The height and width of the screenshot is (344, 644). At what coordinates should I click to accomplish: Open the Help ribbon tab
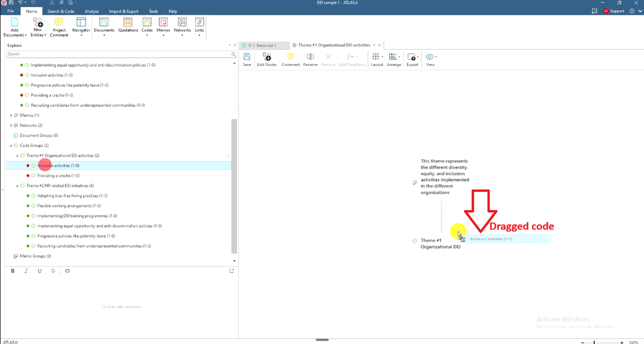172,11
